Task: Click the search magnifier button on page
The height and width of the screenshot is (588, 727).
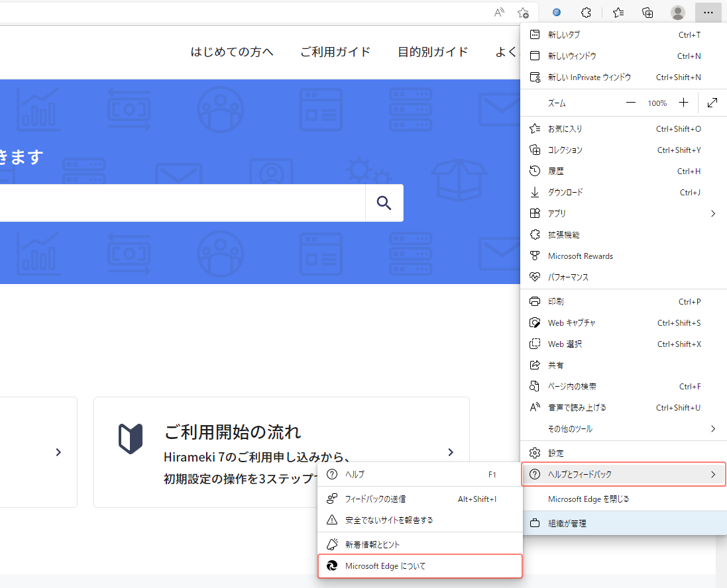Action: click(384, 203)
